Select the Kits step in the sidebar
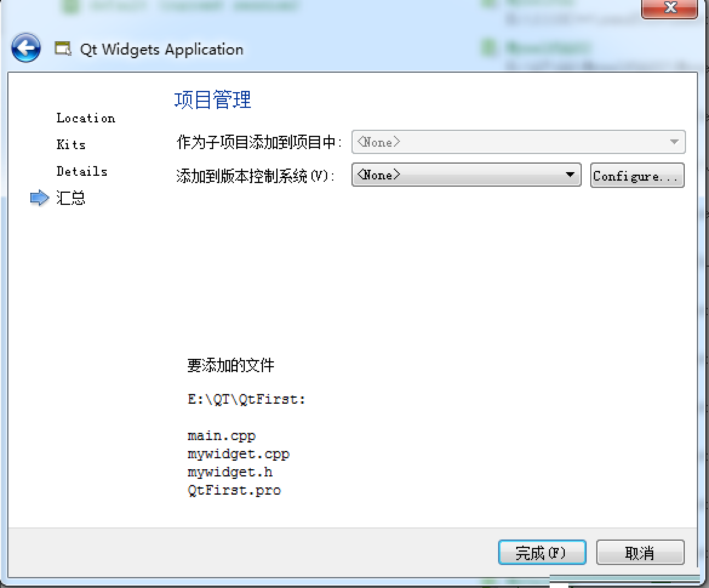 coord(71,145)
